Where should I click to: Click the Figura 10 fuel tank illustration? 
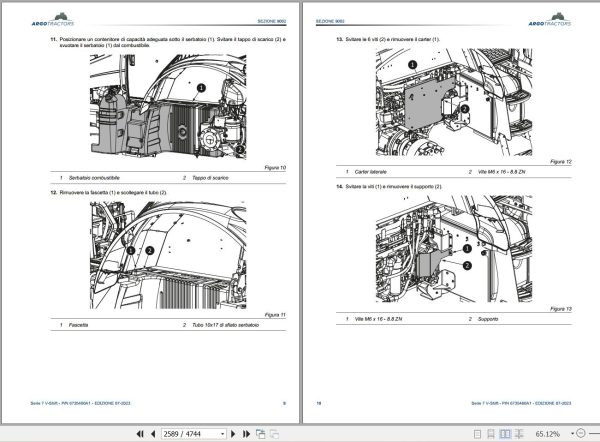pos(168,107)
